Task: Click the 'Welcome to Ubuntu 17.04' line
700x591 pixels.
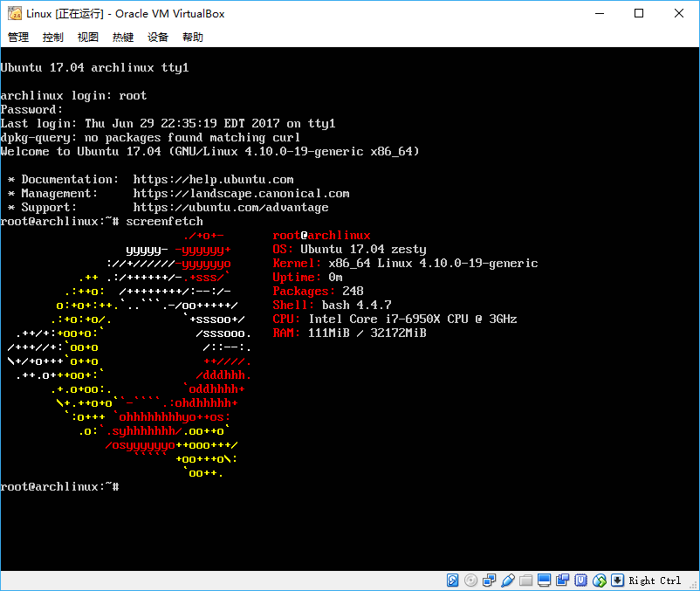Action: tap(209, 152)
